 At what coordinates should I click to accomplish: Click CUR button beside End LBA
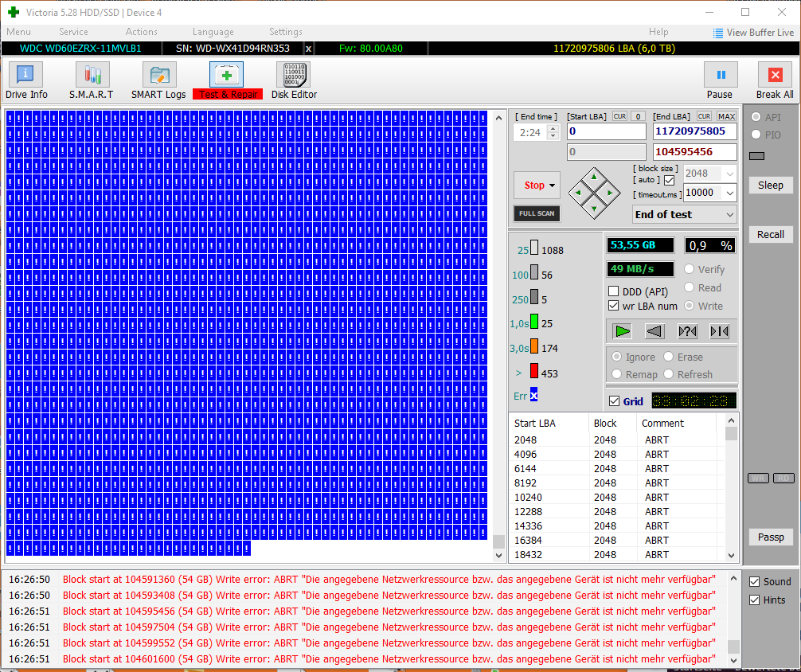(704, 116)
